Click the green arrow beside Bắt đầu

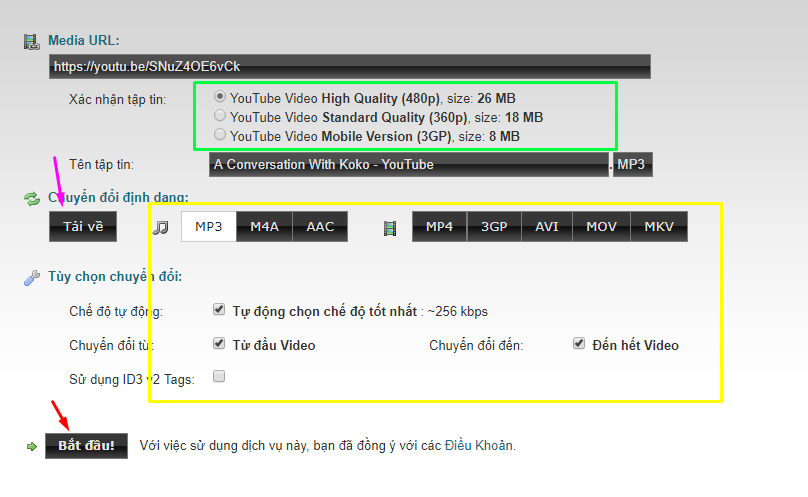click(32, 446)
